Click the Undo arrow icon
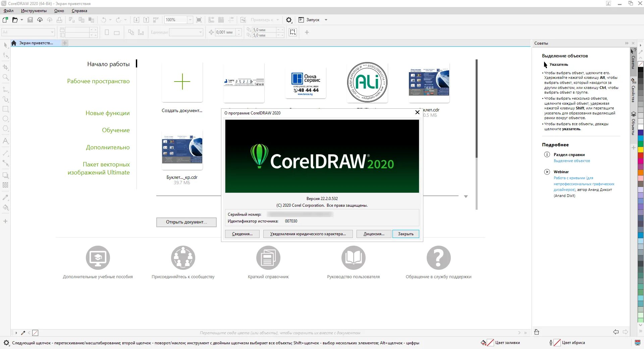Image resolution: width=644 pixels, height=349 pixels. (x=104, y=20)
